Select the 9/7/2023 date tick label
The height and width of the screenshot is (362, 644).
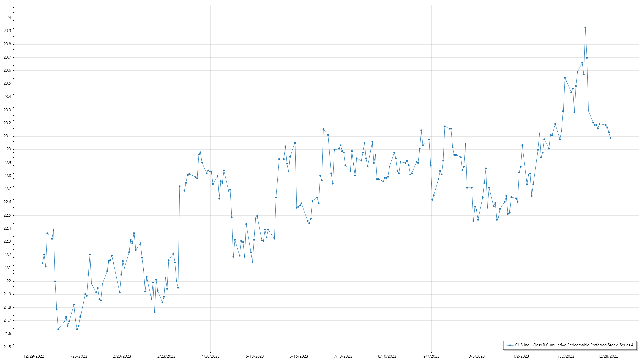(x=431, y=356)
